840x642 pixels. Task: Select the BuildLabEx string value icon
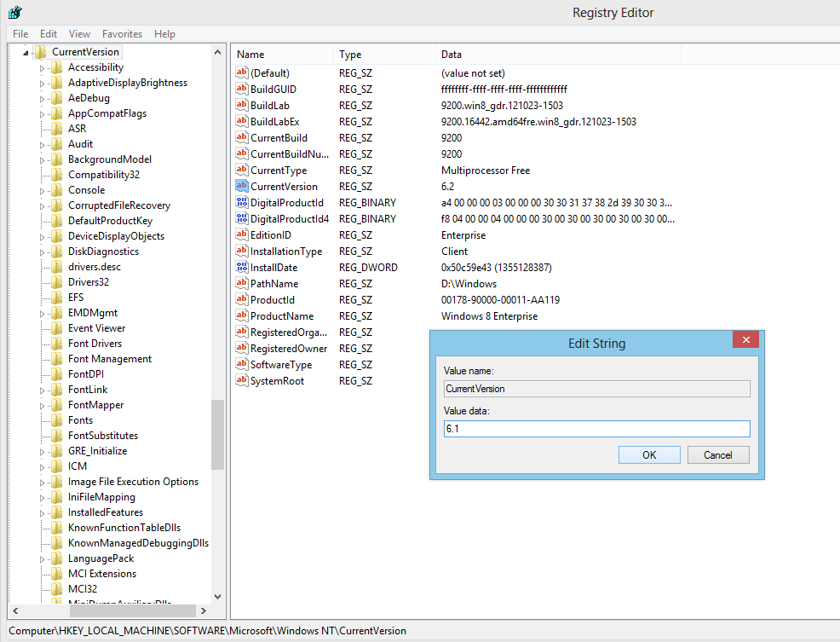[242, 122]
